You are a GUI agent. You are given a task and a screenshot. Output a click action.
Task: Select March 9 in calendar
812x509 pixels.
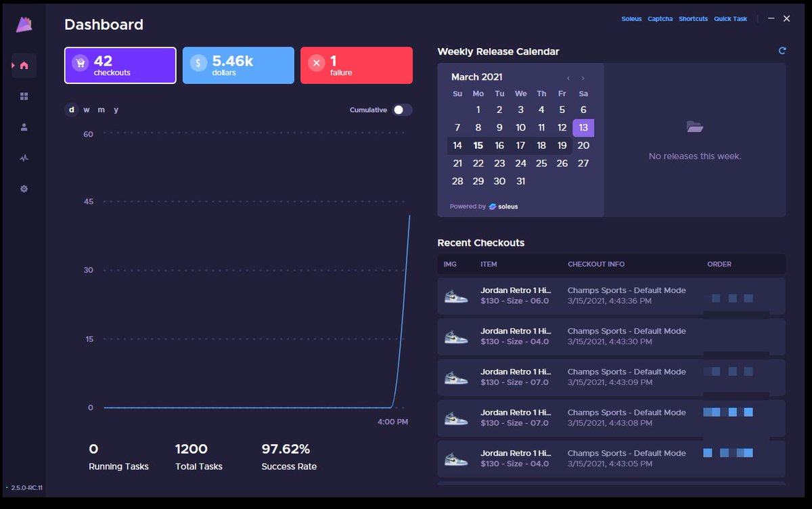(x=499, y=127)
